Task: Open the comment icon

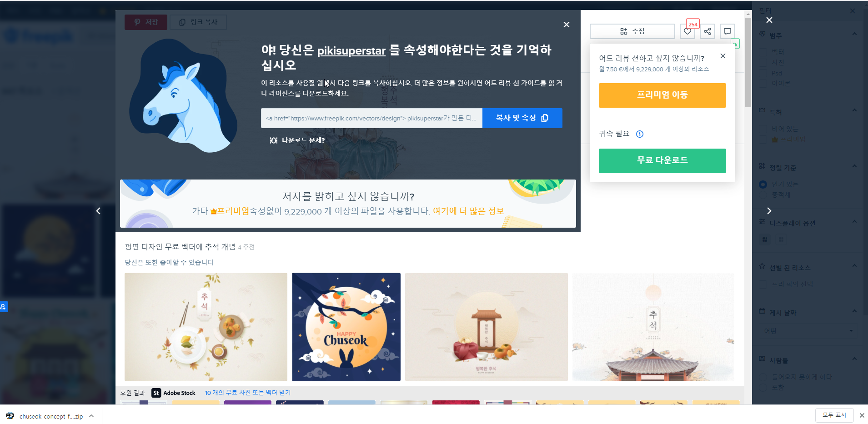Action: pyautogui.click(x=727, y=31)
